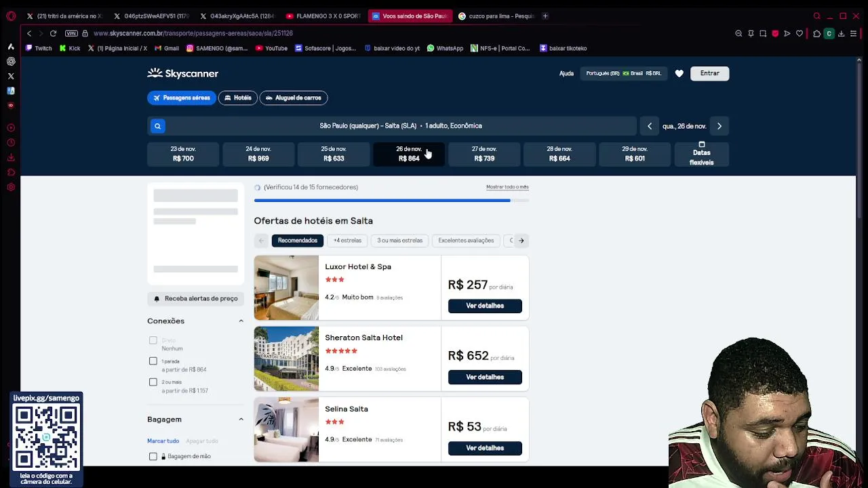Open settings gear in Opera sidebar

[x=11, y=187]
